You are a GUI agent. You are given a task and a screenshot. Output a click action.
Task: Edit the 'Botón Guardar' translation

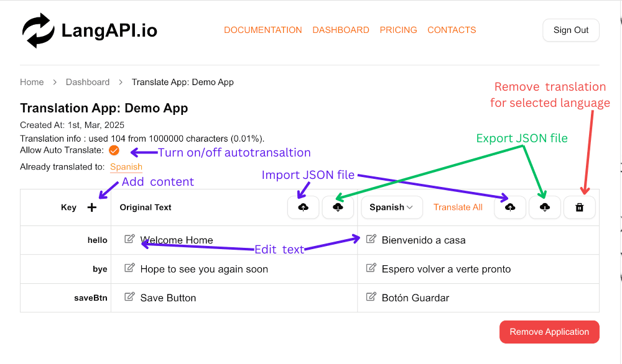[x=371, y=297]
